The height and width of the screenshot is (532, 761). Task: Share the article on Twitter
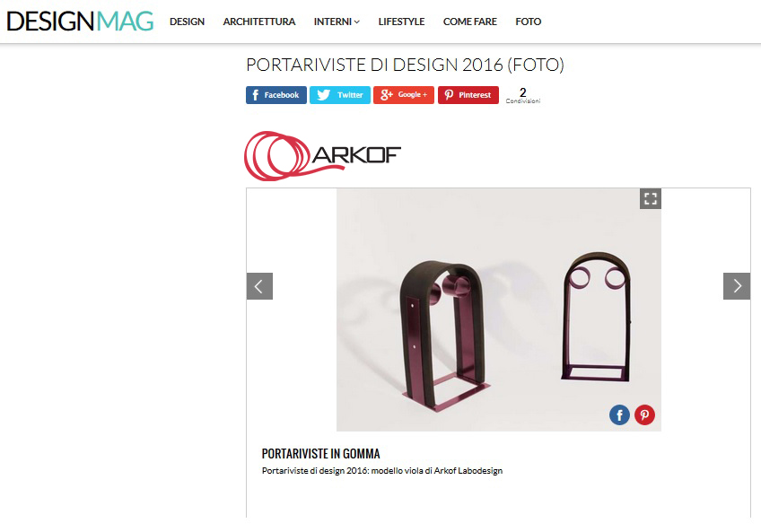click(x=340, y=95)
